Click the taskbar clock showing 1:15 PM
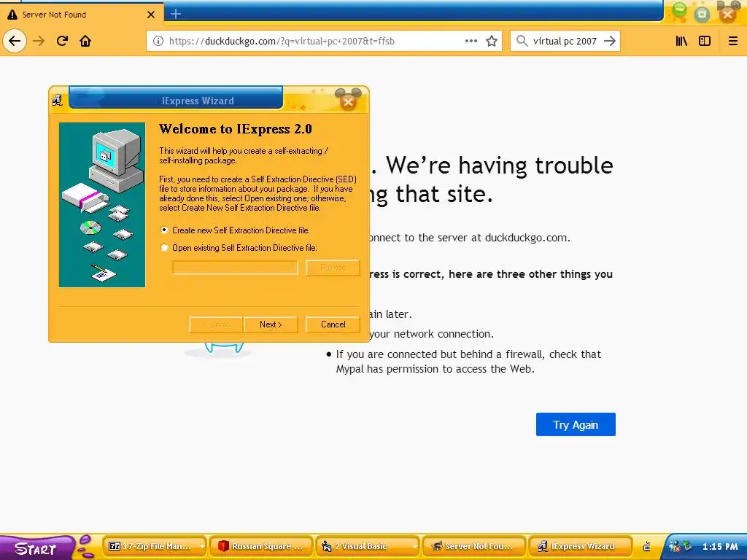This screenshot has height=560, width=747. (x=720, y=547)
